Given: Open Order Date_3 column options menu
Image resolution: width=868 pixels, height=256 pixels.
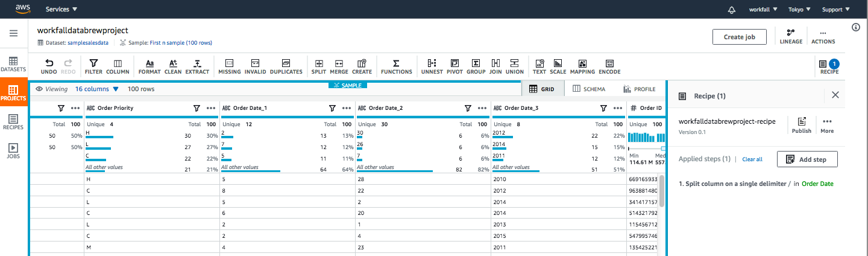Looking at the screenshot, I should (617, 108).
